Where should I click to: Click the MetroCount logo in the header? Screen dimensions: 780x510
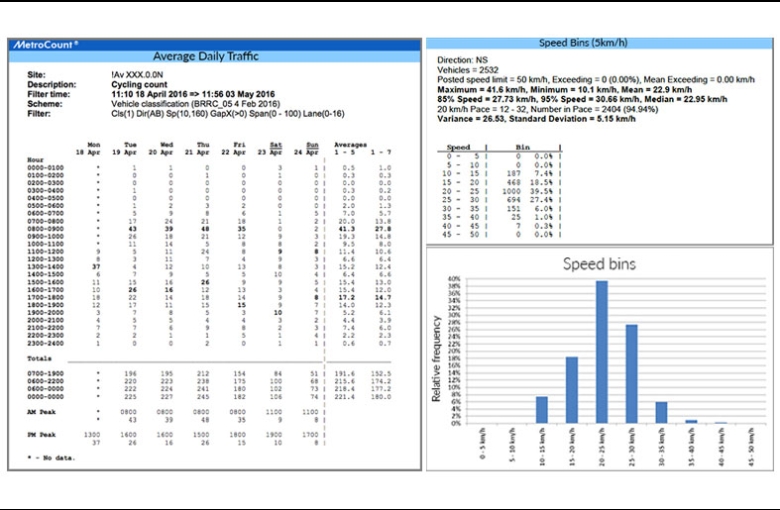coord(45,45)
